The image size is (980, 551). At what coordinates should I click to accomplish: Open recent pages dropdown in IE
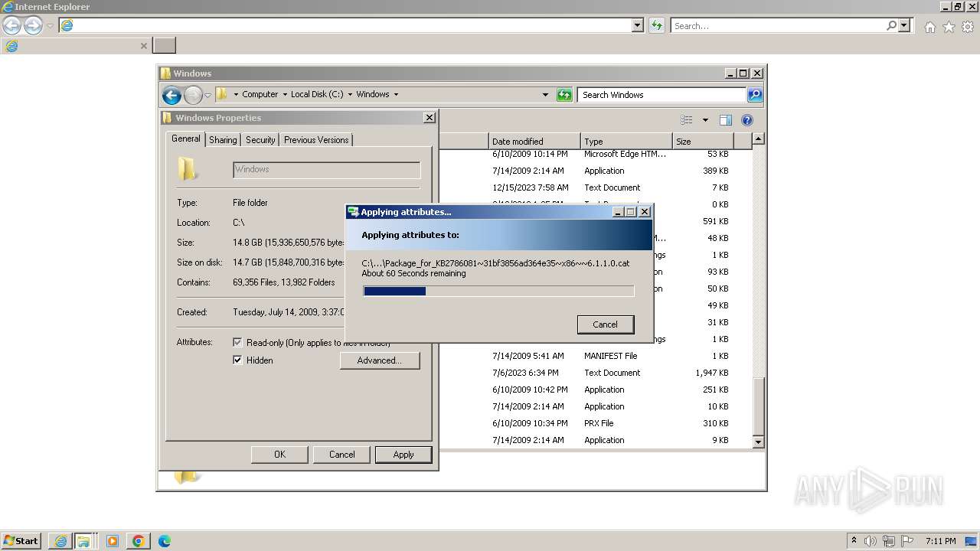pyautogui.click(x=50, y=26)
